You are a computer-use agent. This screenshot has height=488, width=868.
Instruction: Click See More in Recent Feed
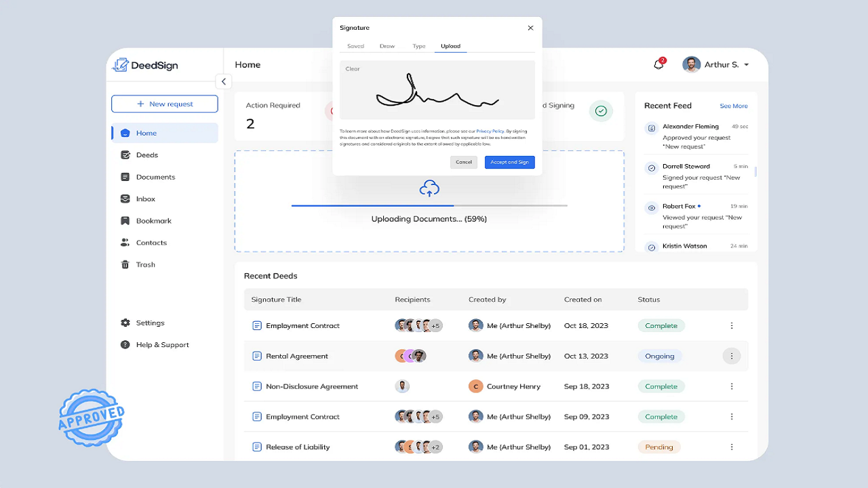734,106
